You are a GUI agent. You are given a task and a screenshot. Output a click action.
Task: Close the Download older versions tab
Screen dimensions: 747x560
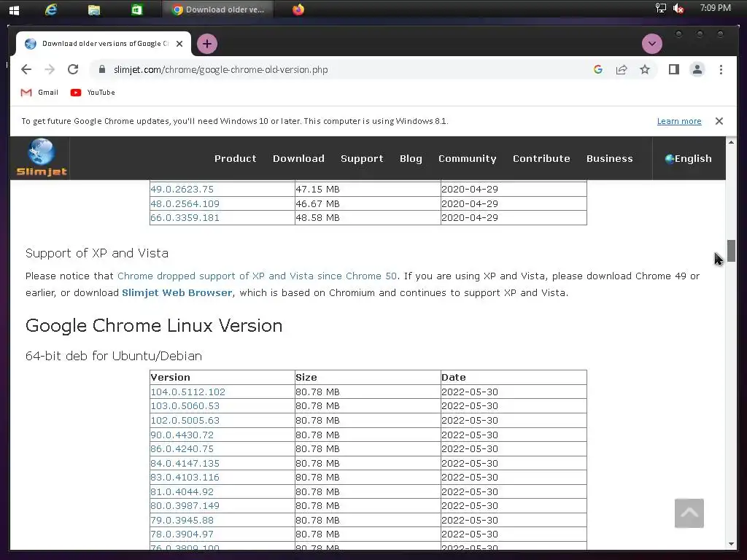pyautogui.click(x=179, y=44)
